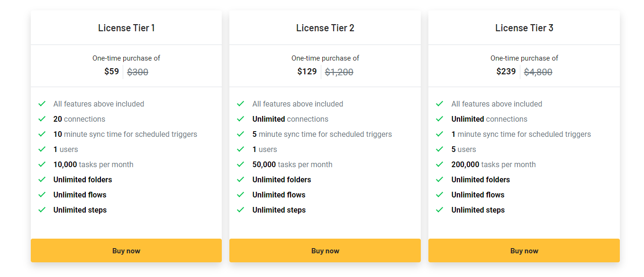Viewport: 644px width, 277px height.
Task: Click the crossed-out $1,200 price
Action: (x=339, y=72)
